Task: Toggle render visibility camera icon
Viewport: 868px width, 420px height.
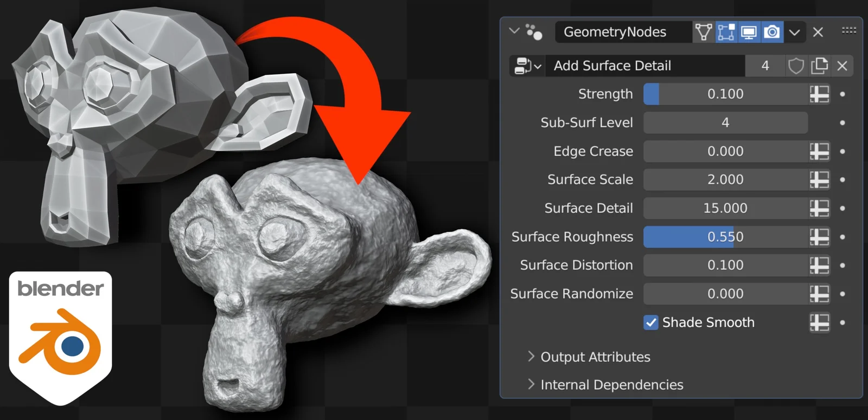Action: [772, 32]
